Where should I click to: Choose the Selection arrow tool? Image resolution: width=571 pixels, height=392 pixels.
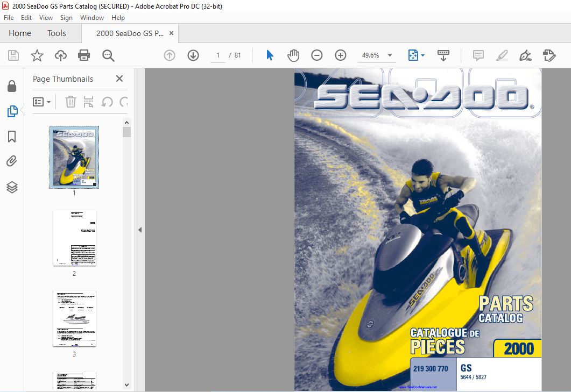[x=270, y=55]
